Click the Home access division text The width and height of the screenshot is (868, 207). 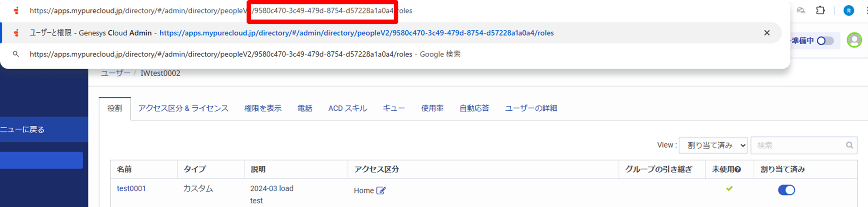click(364, 191)
